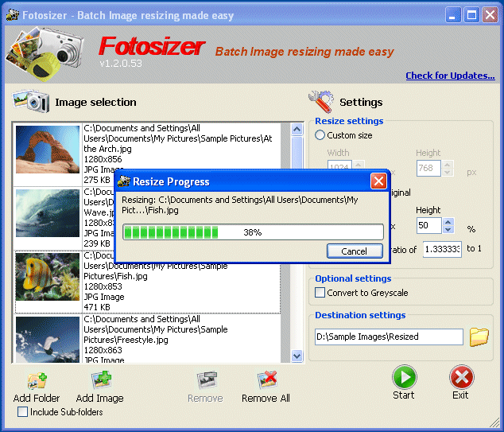This screenshot has width=504, height=432.
Task: Click the custom Width spinner up arrow
Action: 358,165
